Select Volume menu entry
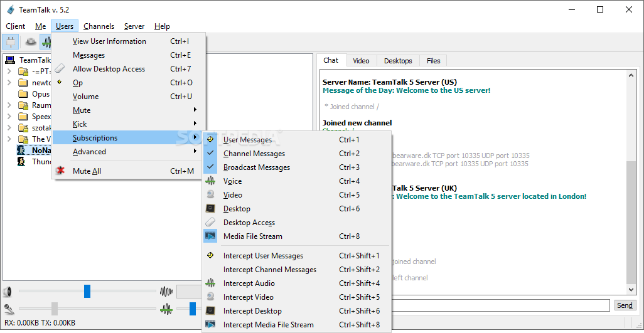The height and width of the screenshot is (333, 644). [129, 97]
